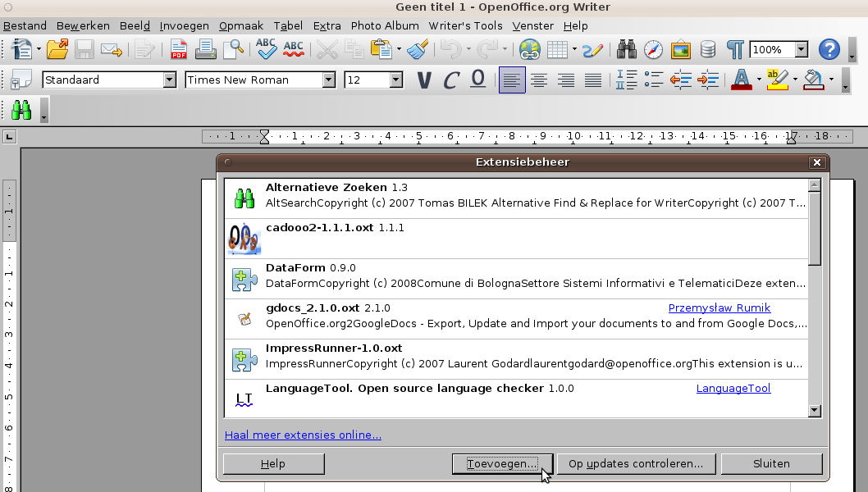Open the Invoegen menu
This screenshot has height=492, width=868.
click(184, 25)
